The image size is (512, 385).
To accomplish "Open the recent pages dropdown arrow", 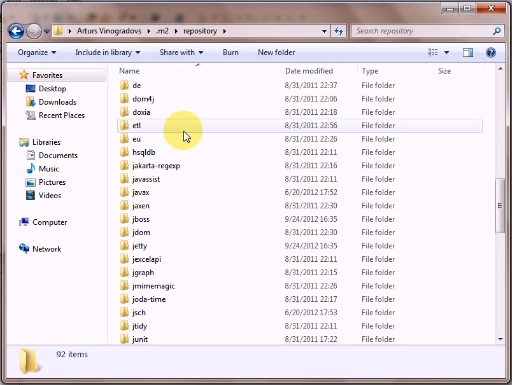I will tap(47, 31).
